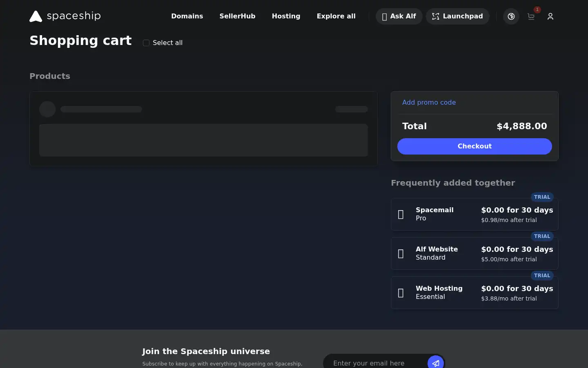Image resolution: width=588 pixels, height=368 pixels.
Task: Click the Spacemail Pro product icon
Action: [x=401, y=214]
